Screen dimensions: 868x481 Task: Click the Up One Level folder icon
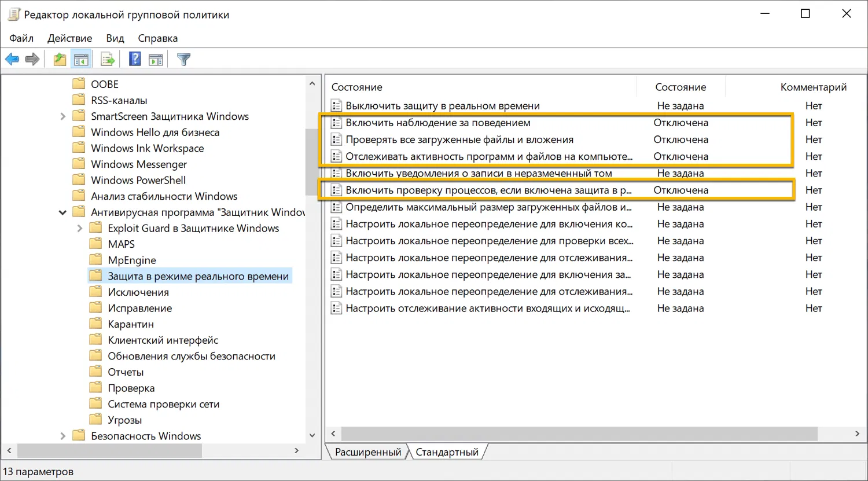coord(59,58)
